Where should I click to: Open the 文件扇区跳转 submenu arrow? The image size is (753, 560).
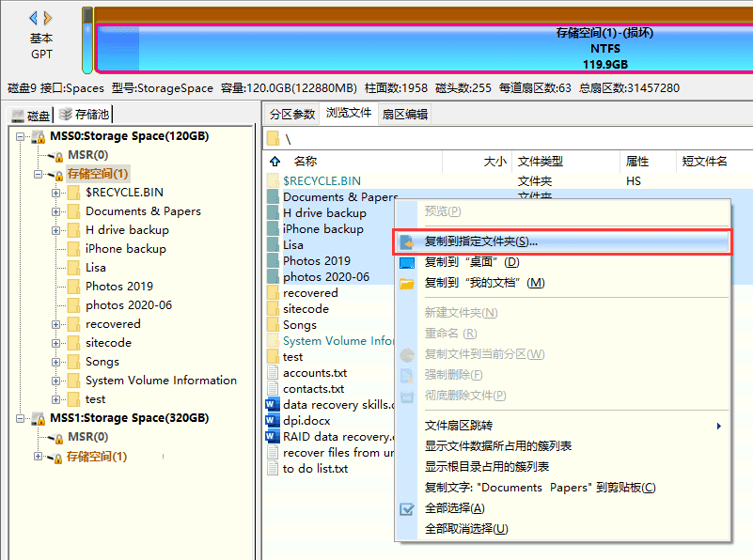click(x=718, y=426)
